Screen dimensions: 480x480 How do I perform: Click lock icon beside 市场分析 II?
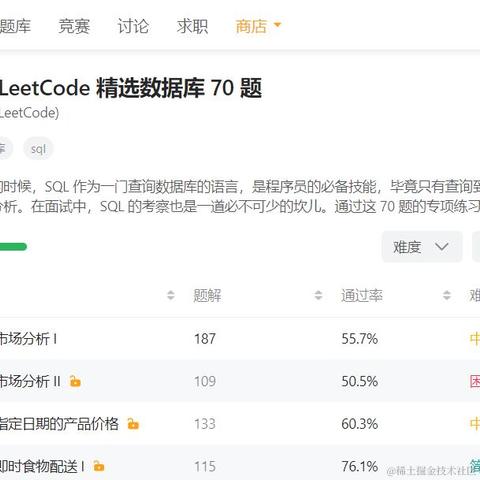click(75, 381)
